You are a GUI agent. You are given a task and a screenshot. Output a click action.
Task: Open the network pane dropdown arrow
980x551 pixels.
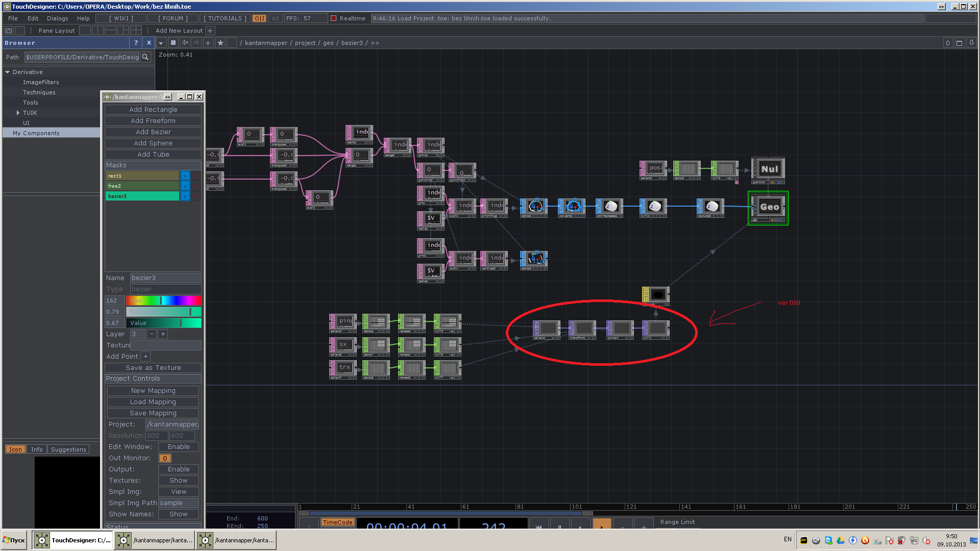pos(161,43)
